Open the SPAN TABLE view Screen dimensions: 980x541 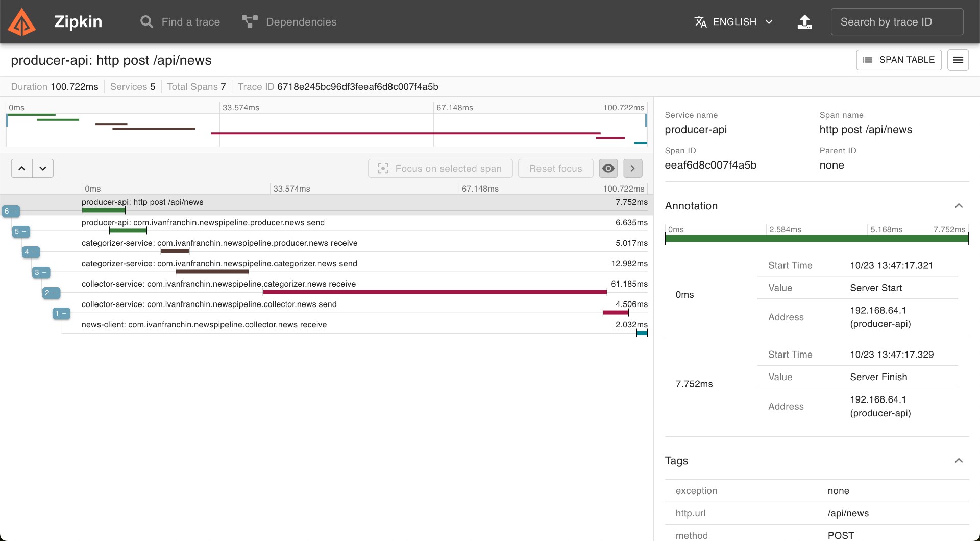tap(898, 60)
